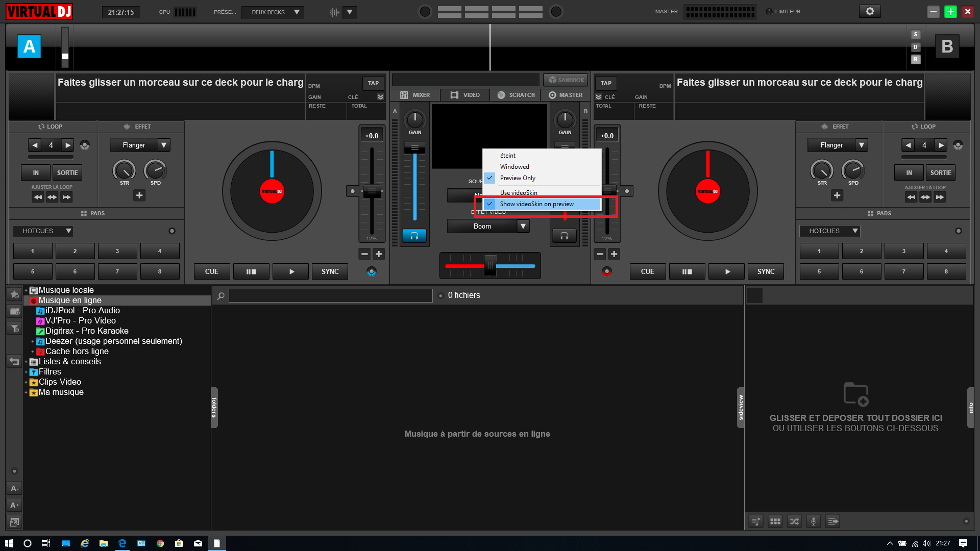980x551 pixels.
Task: Click the sideview automix list icon
Action: pos(756,521)
